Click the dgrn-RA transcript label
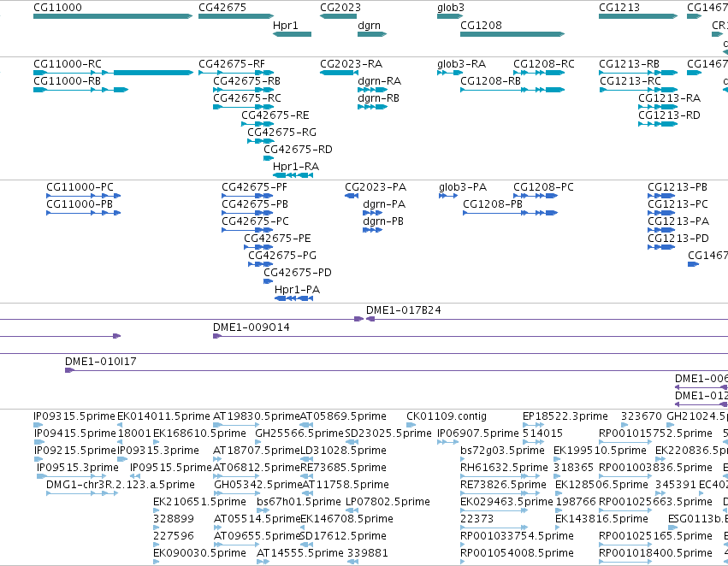The width and height of the screenshot is (728, 566). [x=380, y=81]
